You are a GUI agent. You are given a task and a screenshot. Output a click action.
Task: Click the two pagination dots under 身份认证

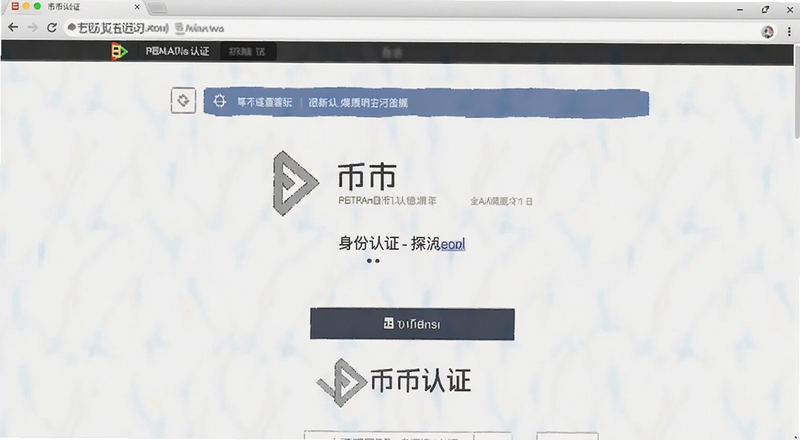tap(373, 261)
